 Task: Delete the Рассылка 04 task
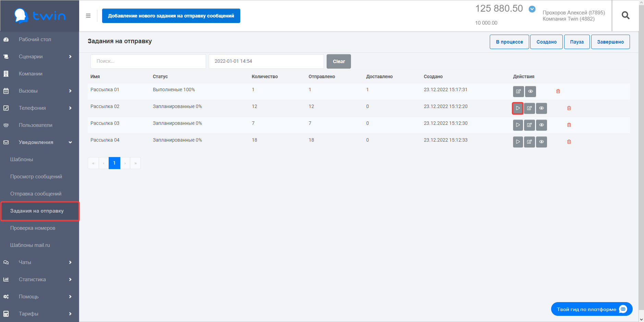coord(569,142)
